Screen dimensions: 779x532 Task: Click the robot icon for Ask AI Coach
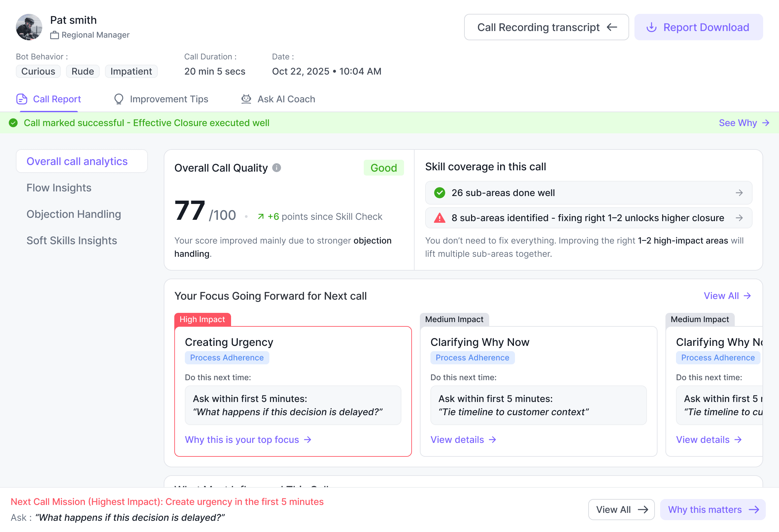(246, 99)
